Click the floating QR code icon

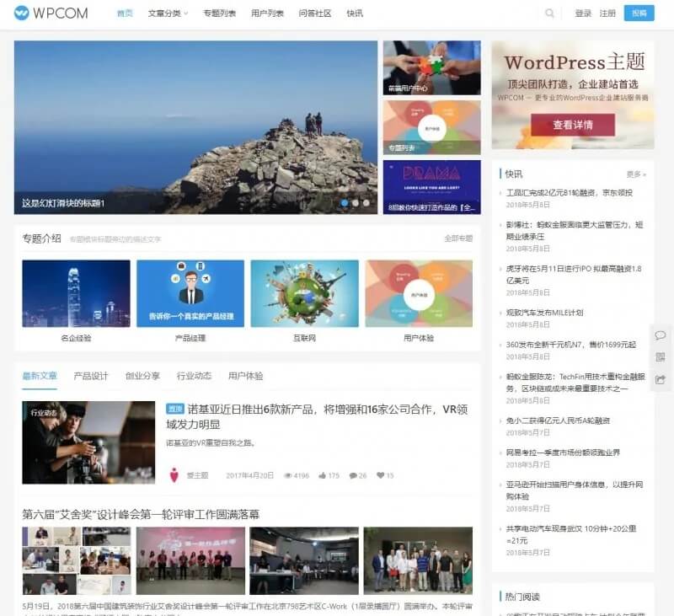(660, 357)
